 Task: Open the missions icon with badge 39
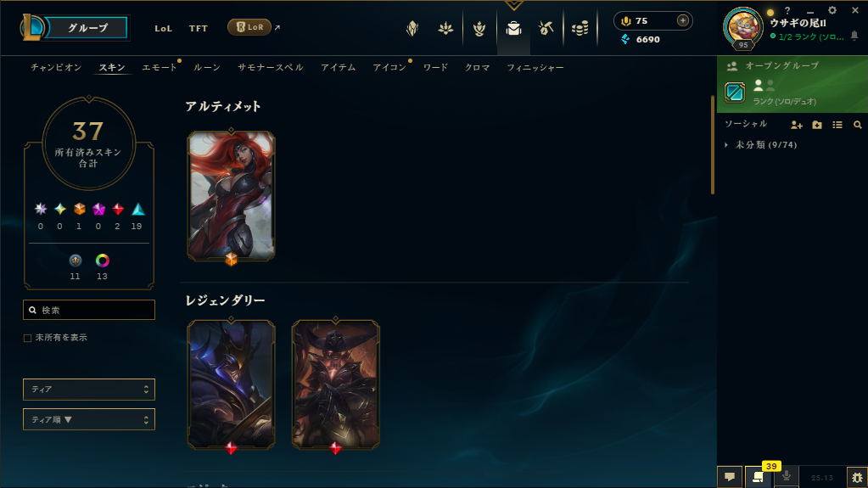[758, 477]
